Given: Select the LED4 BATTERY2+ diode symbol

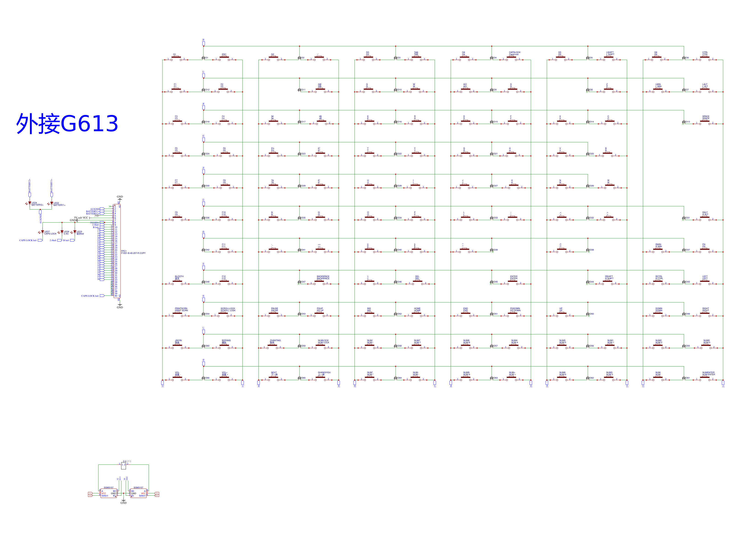Looking at the screenshot, I should pyautogui.click(x=30, y=203).
